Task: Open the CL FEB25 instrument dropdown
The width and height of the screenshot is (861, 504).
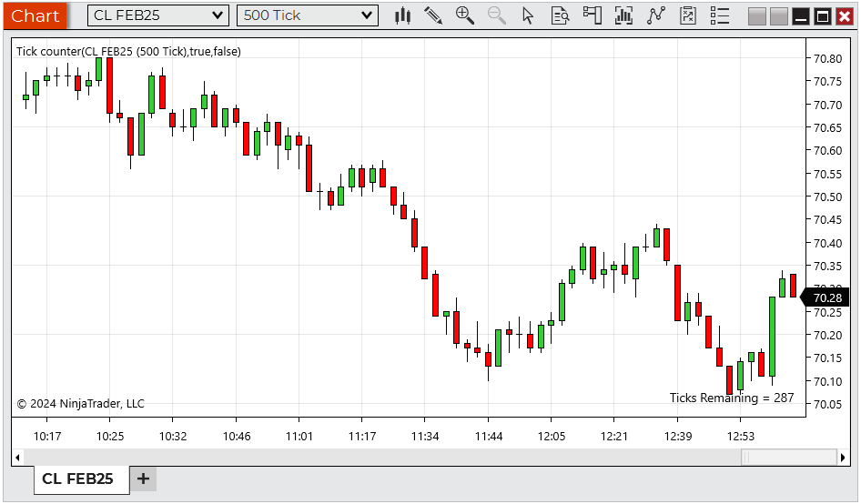Action: (158, 15)
